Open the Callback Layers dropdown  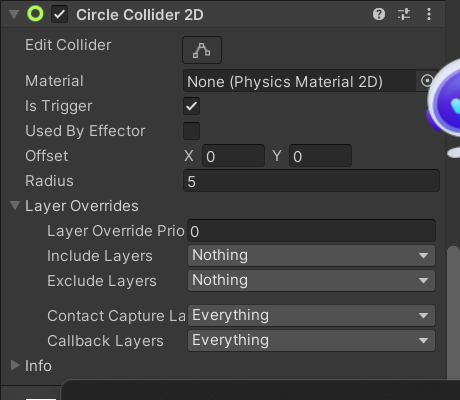tap(311, 341)
